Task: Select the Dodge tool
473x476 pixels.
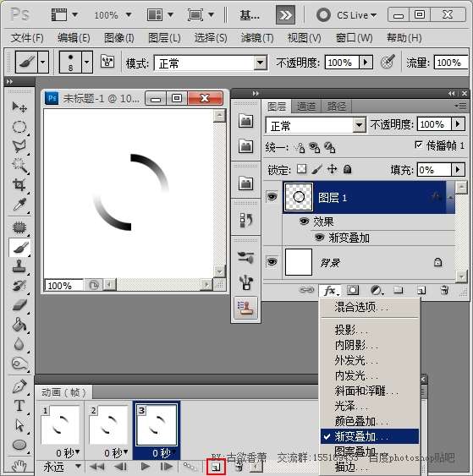Action: [19, 364]
